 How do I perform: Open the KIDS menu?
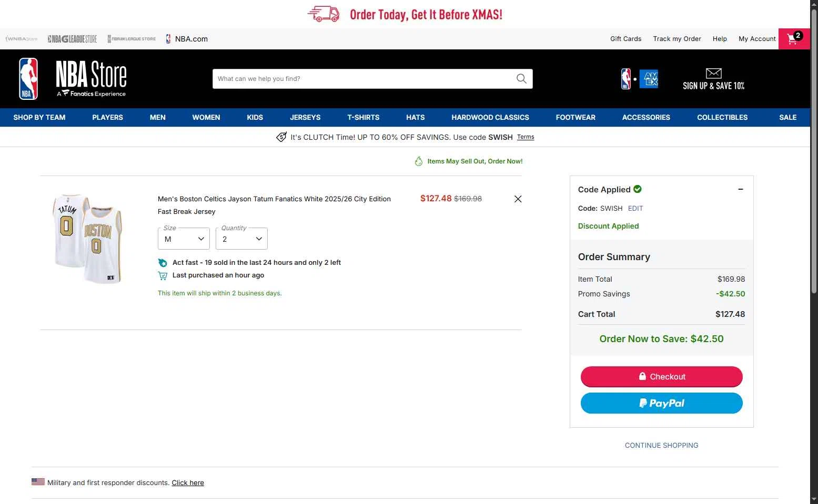tap(255, 117)
